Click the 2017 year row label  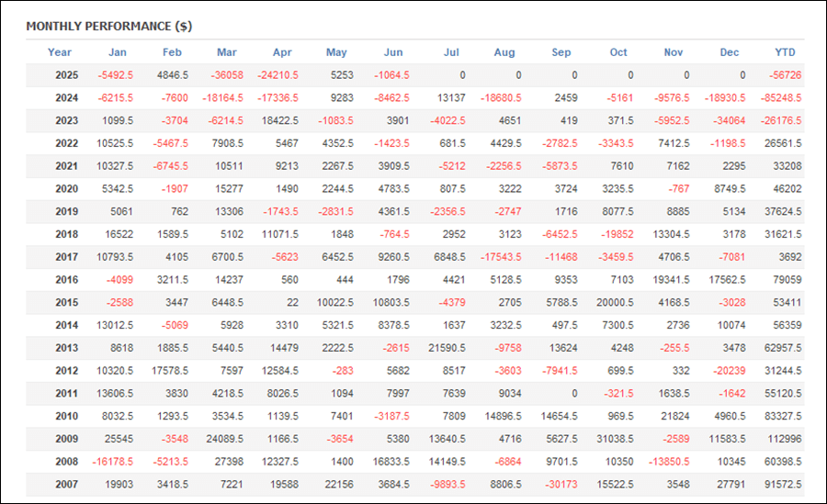click(x=66, y=257)
